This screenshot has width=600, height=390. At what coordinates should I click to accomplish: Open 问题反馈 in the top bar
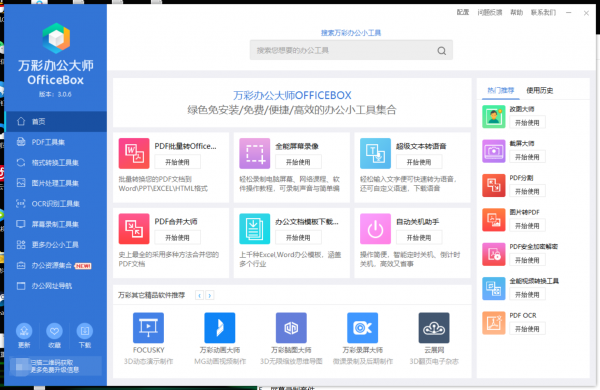tap(490, 13)
